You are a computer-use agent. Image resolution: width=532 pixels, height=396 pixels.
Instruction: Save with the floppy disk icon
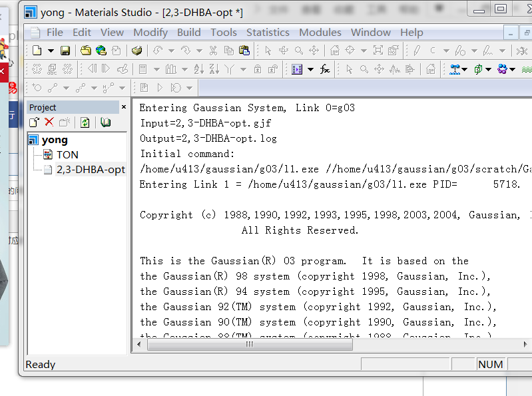pos(65,51)
